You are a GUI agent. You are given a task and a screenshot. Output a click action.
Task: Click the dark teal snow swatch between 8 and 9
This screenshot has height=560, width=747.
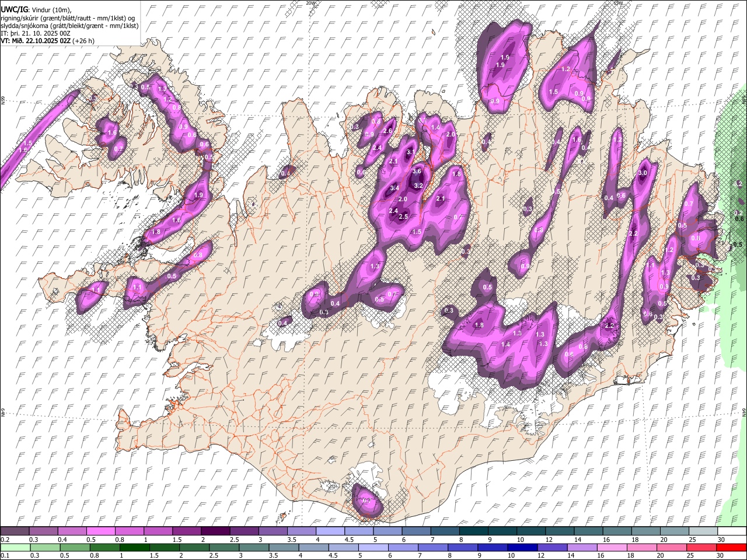[473, 531]
